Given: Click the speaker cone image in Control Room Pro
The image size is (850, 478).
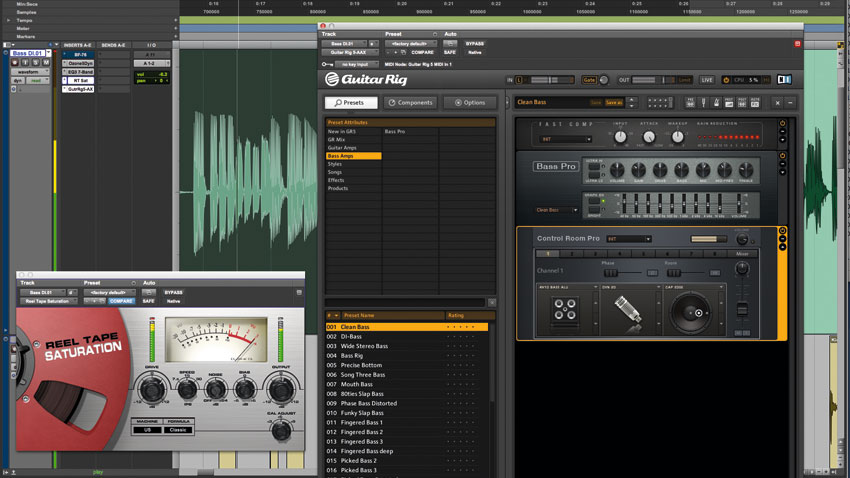Looking at the screenshot, I should click(691, 313).
